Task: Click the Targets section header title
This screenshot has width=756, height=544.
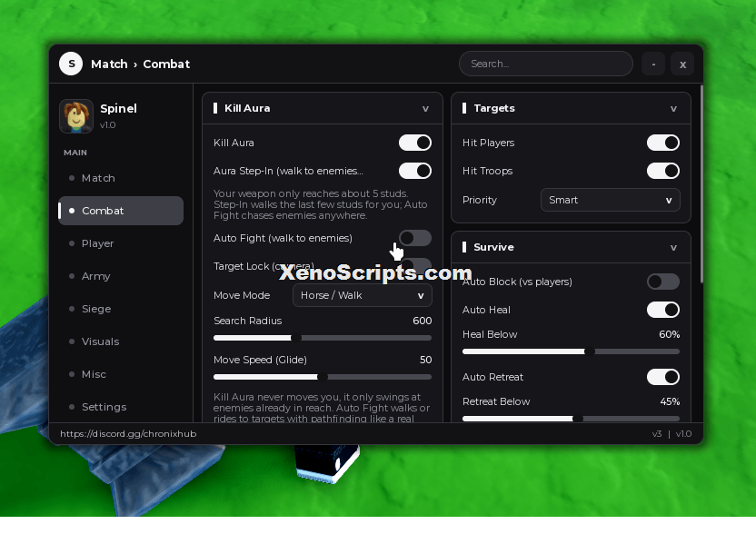Action: [494, 108]
